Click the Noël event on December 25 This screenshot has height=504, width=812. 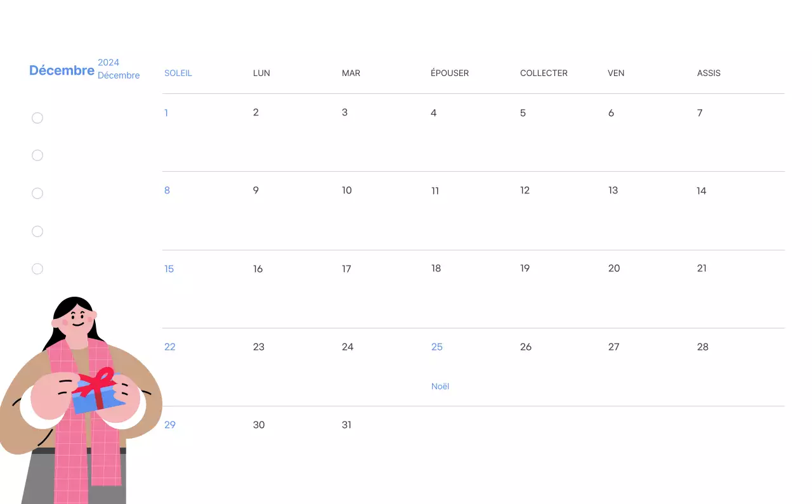(x=440, y=386)
